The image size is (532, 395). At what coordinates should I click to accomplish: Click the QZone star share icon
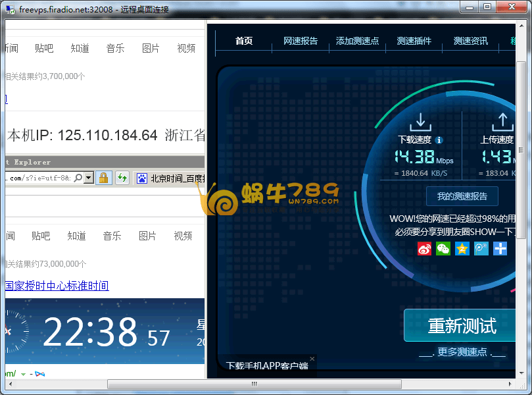(462, 249)
